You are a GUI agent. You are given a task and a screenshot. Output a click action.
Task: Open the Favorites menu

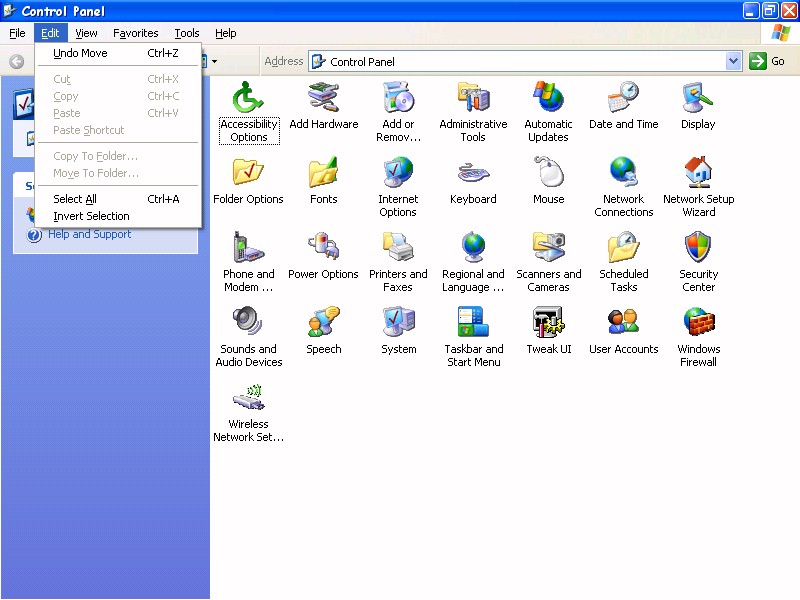(136, 33)
